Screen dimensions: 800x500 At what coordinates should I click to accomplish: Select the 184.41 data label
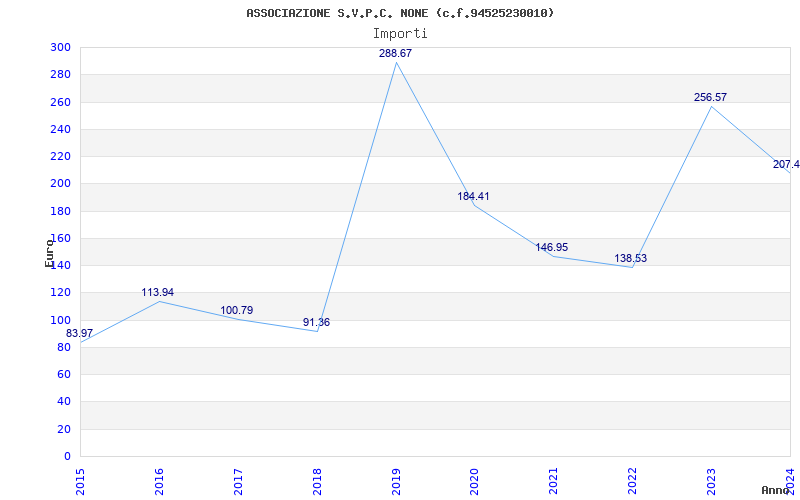(x=473, y=196)
